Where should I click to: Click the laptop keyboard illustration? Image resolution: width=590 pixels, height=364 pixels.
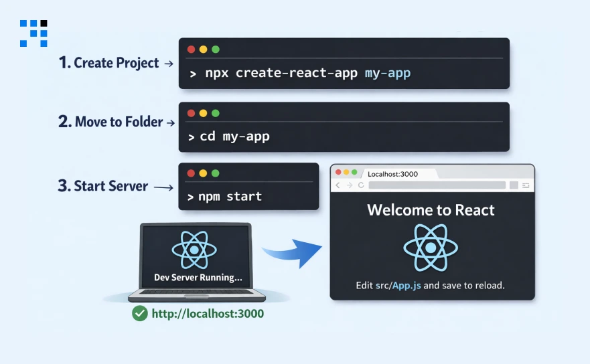[x=196, y=292]
